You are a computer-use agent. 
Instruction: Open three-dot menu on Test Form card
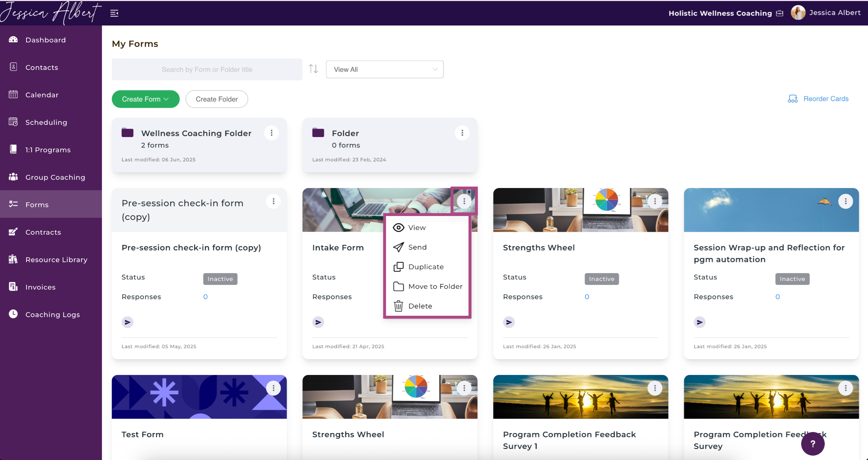click(x=273, y=388)
